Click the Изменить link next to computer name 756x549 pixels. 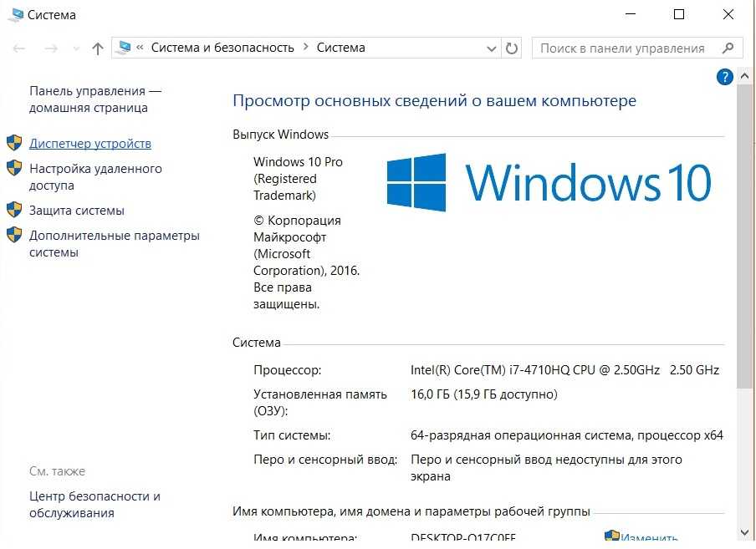coord(650,537)
